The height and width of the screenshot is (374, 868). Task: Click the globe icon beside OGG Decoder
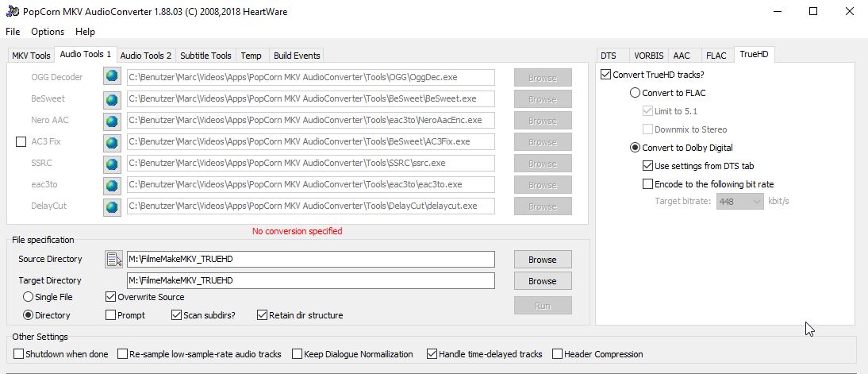click(x=112, y=77)
